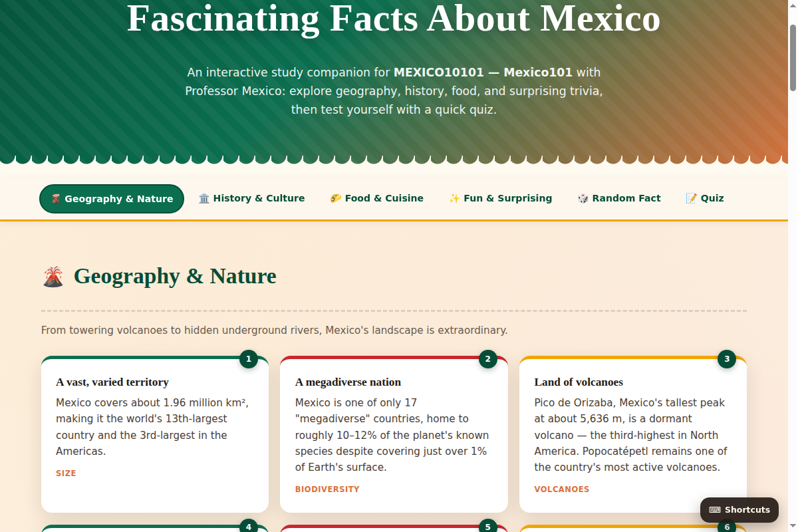Click the keyboard icon on Shortcuts
Screen dimensions: 798x532
pos(715,510)
